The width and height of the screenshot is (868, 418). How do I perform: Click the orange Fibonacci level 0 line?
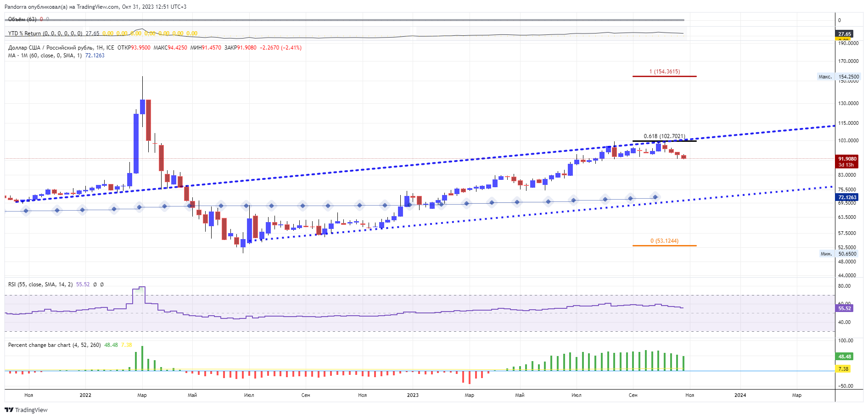[664, 245]
